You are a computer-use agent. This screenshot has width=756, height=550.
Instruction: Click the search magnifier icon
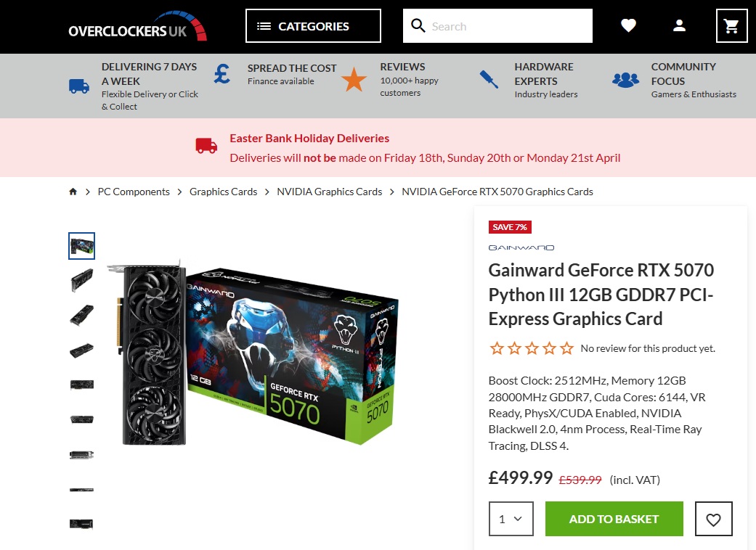(x=418, y=25)
